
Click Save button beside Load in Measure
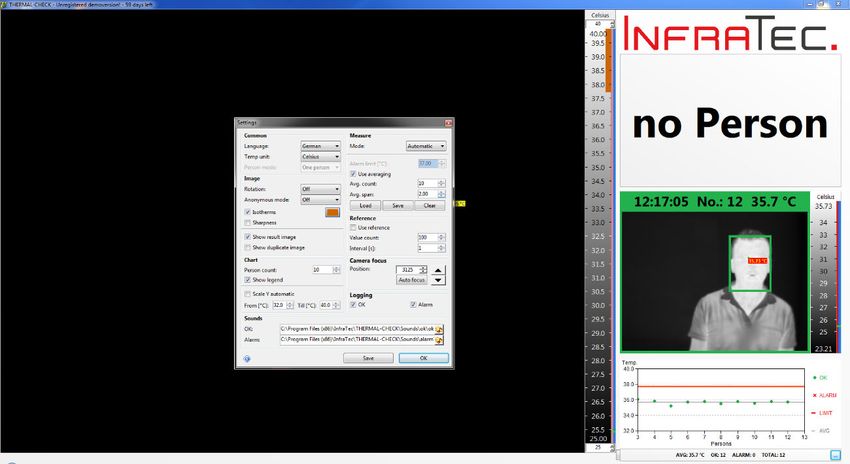coord(398,205)
